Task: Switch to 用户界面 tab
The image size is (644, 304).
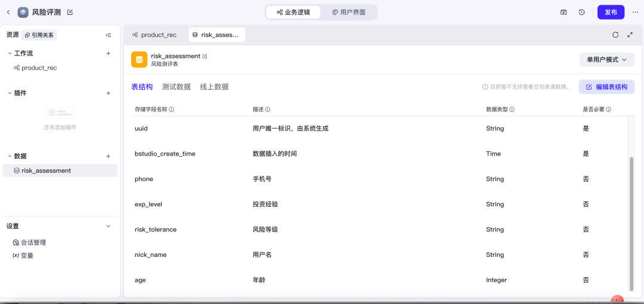Action: [349, 13]
